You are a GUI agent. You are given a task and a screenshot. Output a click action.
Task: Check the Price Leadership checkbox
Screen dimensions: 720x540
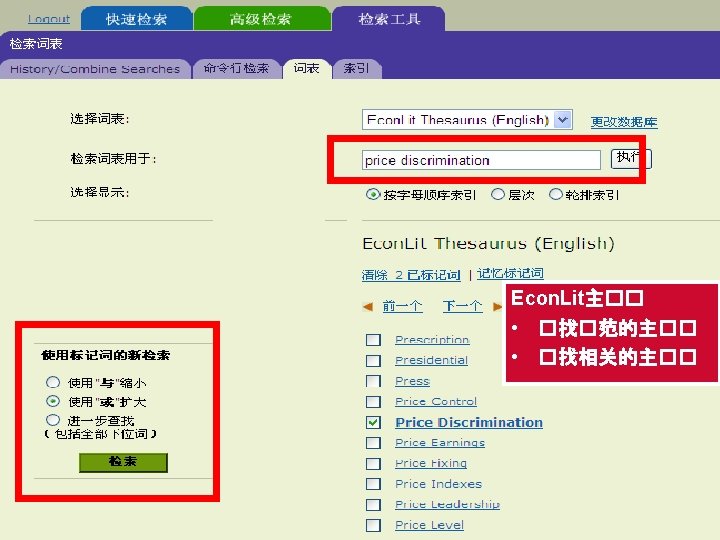pos(373,505)
